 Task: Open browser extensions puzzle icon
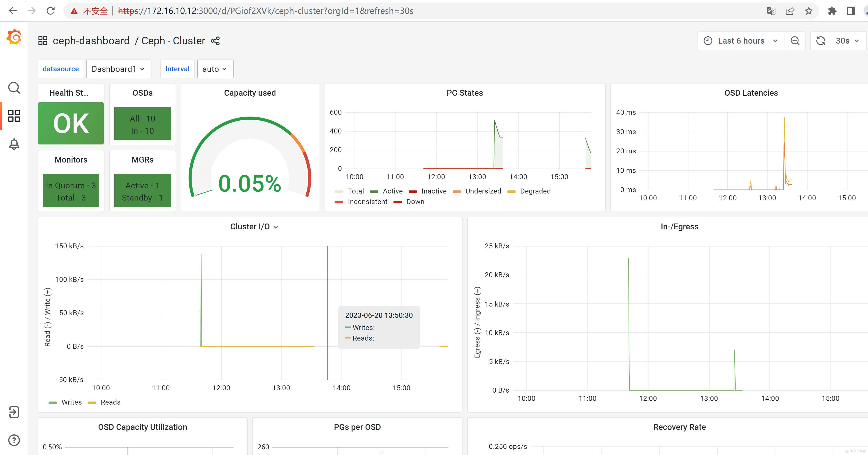coord(832,11)
